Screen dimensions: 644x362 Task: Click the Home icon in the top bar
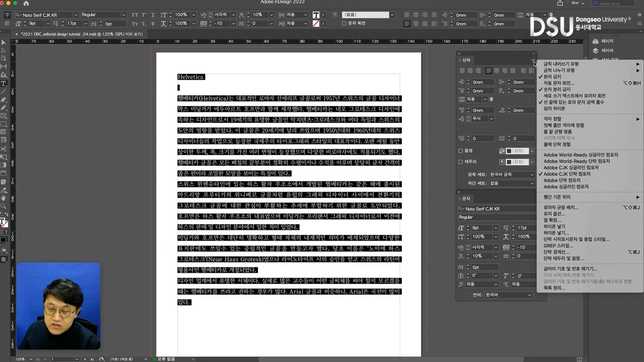(x=26, y=4)
